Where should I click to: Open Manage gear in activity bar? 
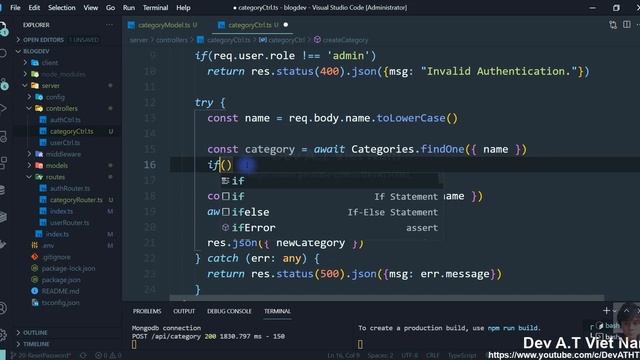pyautogui.click(x=3, y=335)
